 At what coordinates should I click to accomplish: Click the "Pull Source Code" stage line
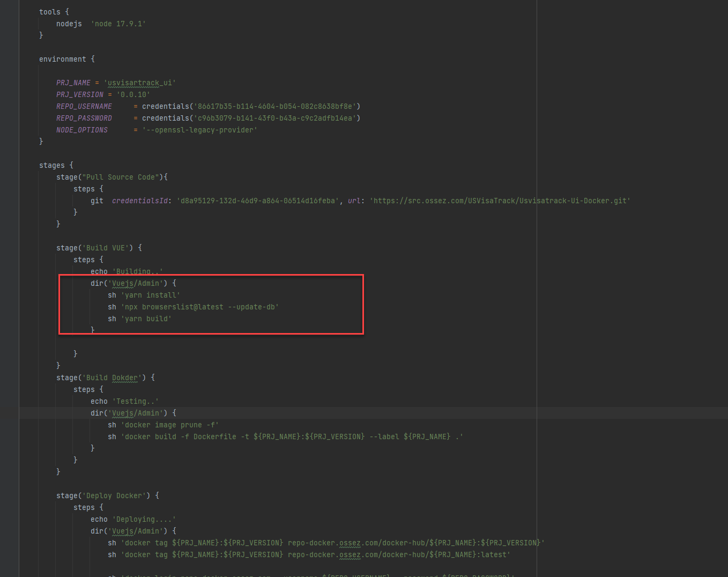112,177
